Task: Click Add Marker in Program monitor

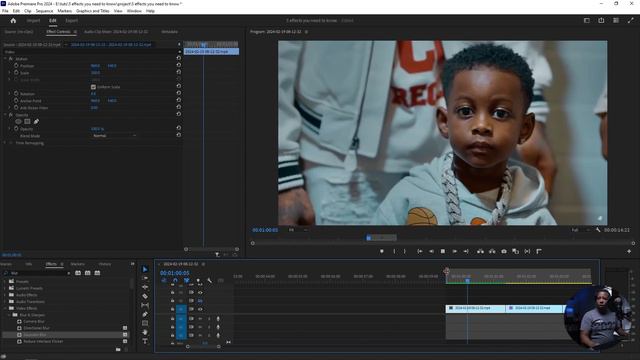Action: [x=382, y=251]
